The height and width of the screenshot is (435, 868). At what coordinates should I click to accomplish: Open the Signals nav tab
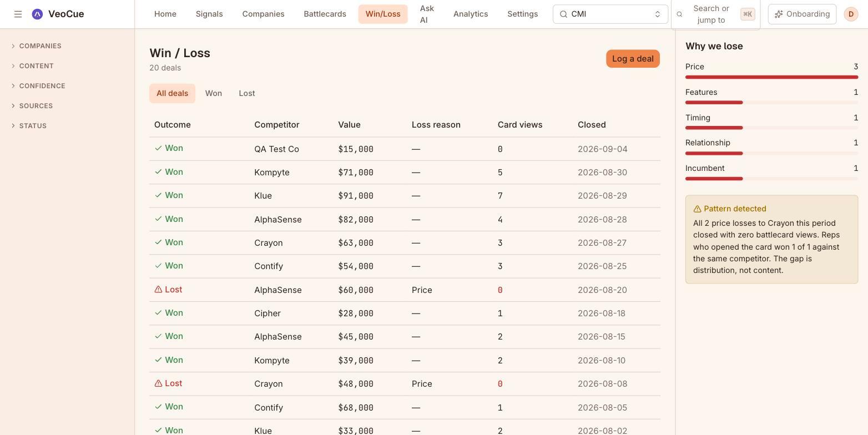point(209,14)
